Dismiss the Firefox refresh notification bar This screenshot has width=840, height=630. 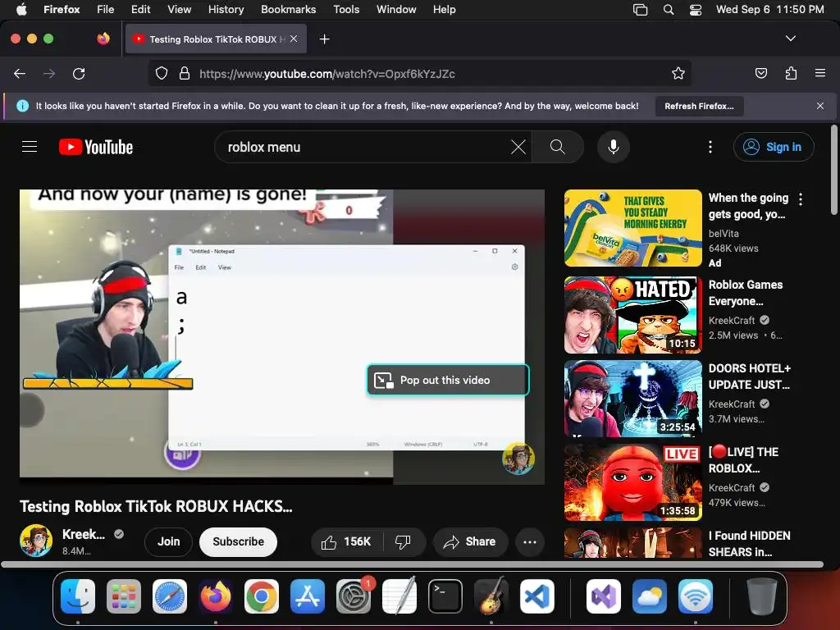point(820,106)
